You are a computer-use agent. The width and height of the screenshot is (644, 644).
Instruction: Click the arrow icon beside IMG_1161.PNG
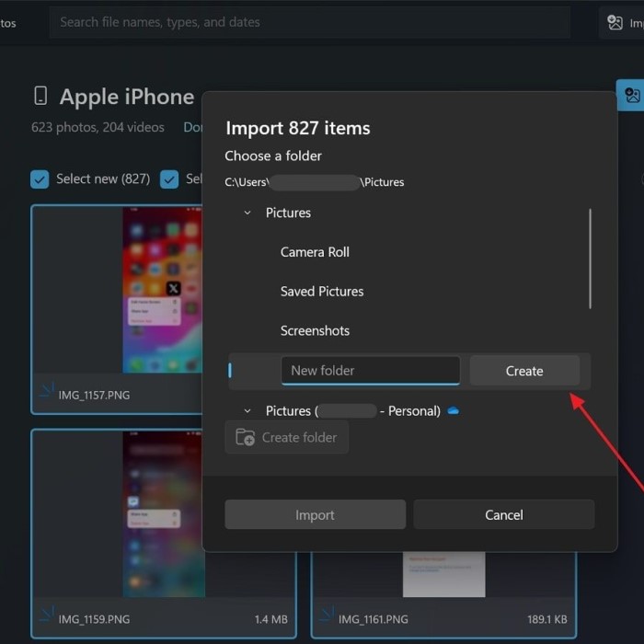point(327,615)
